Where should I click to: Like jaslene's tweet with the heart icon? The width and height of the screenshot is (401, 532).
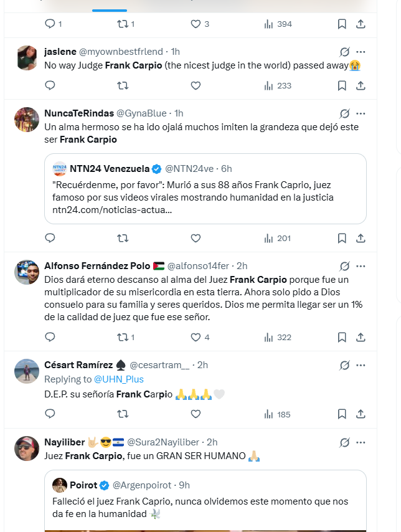tap(196, 86)
